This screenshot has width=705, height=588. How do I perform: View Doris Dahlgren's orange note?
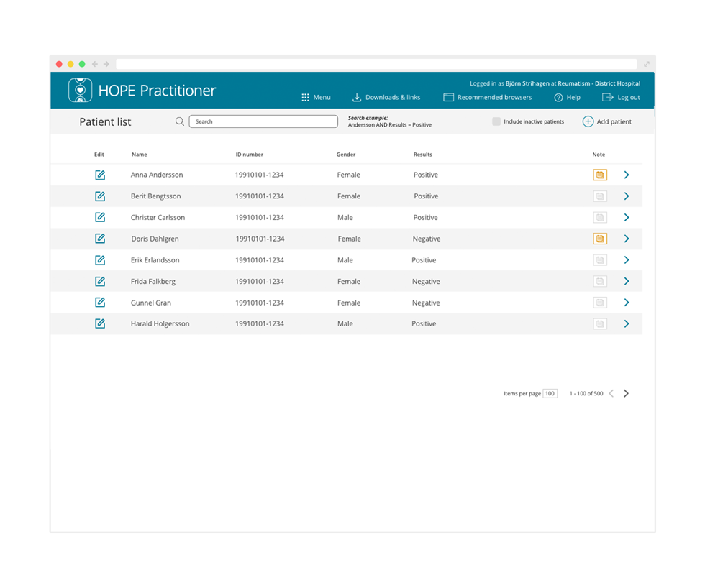[x=600, y=239]
